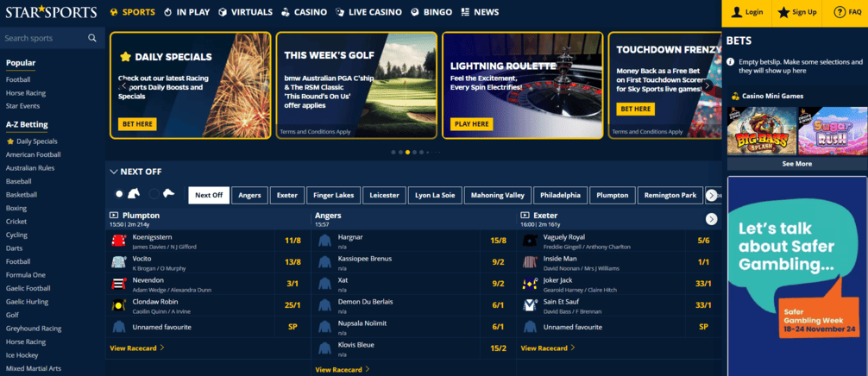Select the active third carousel dot
868x376 pixels.
point(407,152)
